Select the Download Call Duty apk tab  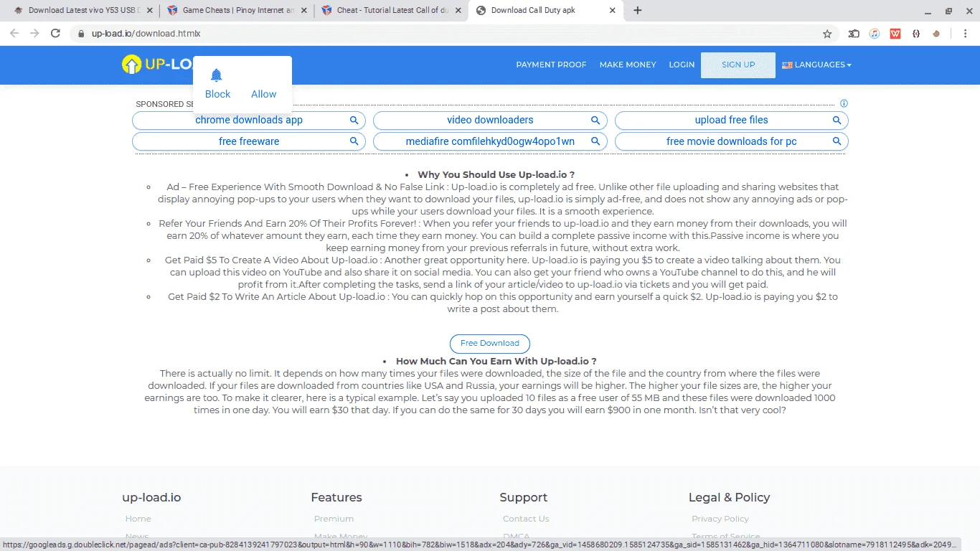(545, 11)
